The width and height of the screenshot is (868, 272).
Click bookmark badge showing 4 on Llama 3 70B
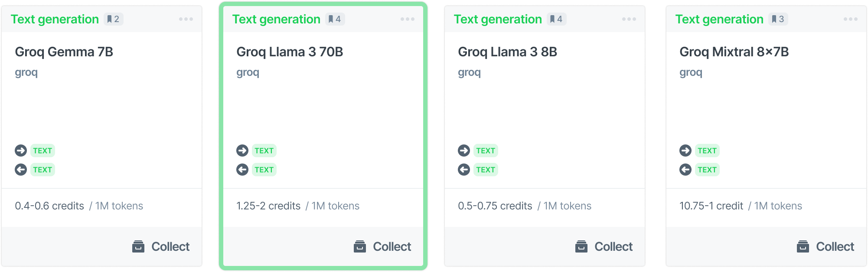pyautogui.click(x=335, y=19)
